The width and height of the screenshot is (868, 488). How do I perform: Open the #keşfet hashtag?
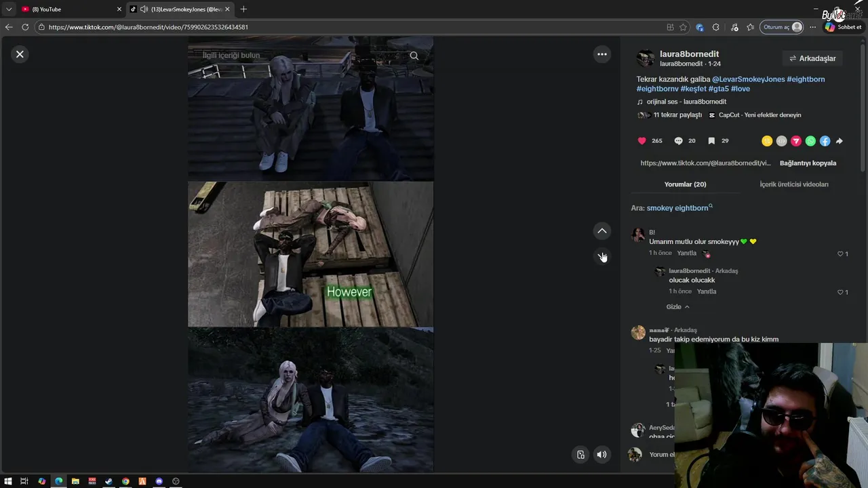tap(694, 89)
